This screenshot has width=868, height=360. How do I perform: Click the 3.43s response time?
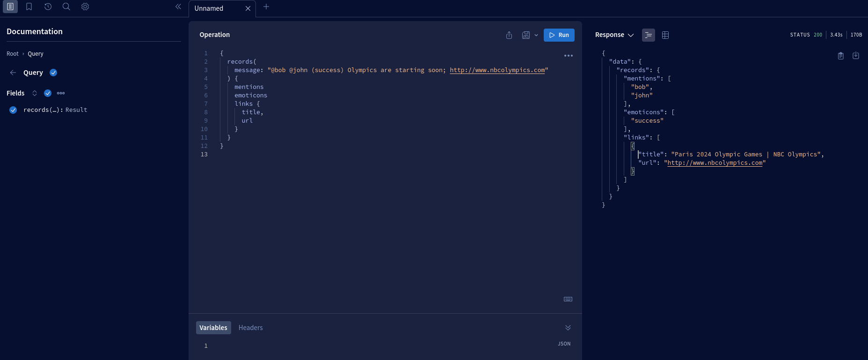[836, 35]
